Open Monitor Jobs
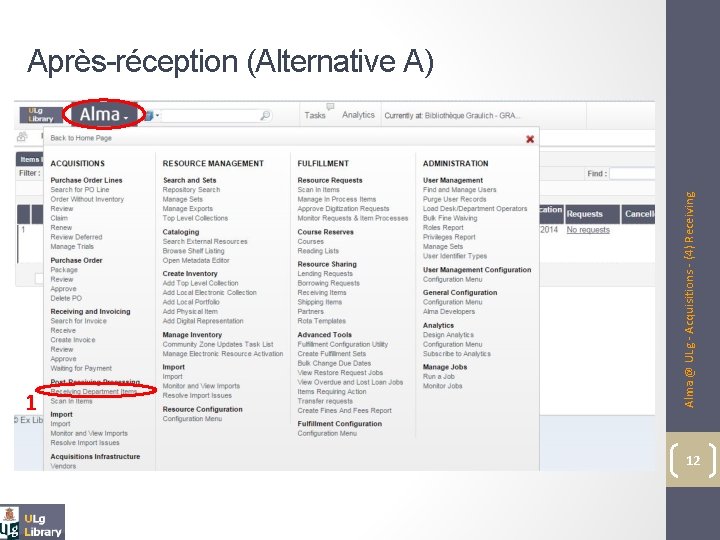The image size is (720, 540). 443,386
